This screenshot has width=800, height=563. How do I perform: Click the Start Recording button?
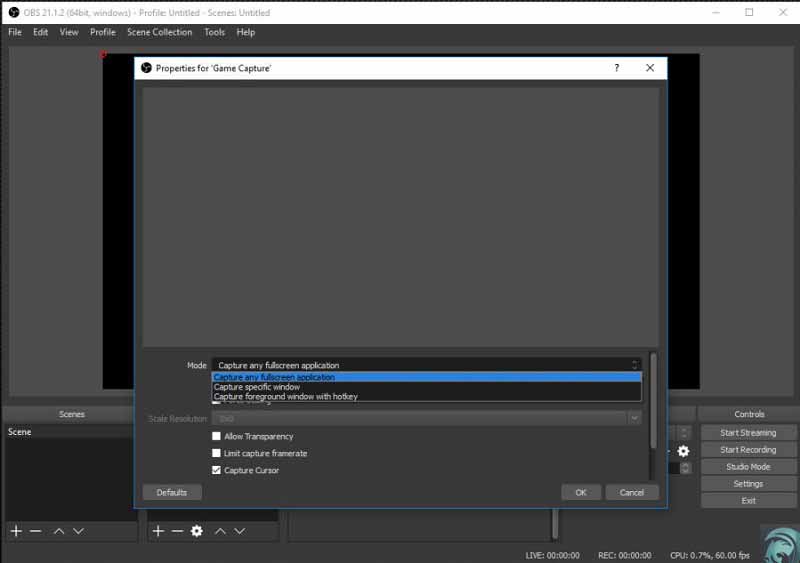(x=748, y=450)
